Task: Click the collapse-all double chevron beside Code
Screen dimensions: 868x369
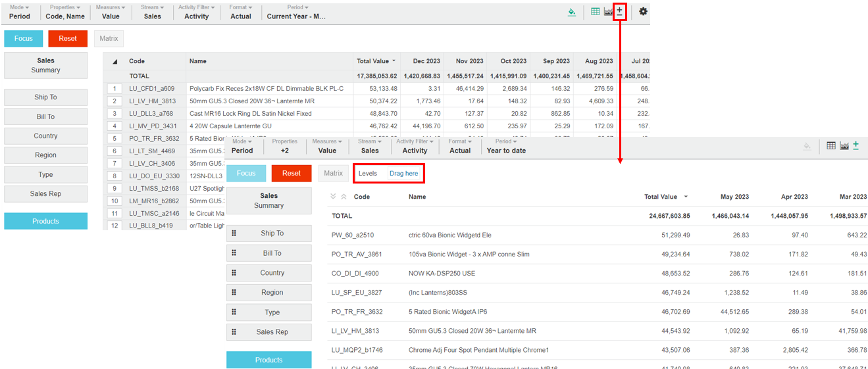Action: point(344,197)
